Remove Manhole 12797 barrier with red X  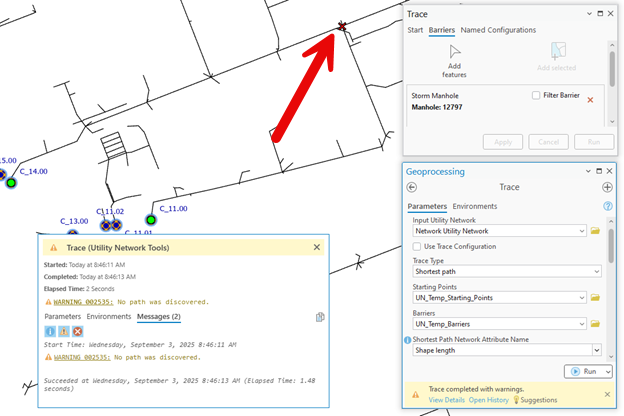(590, 100)
